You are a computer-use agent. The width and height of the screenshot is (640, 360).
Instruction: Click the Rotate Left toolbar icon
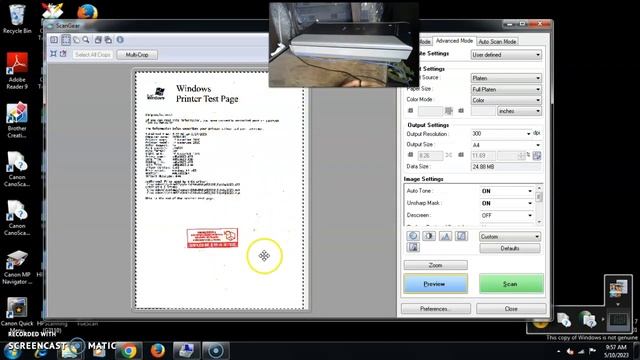click(x=98, y=40)
